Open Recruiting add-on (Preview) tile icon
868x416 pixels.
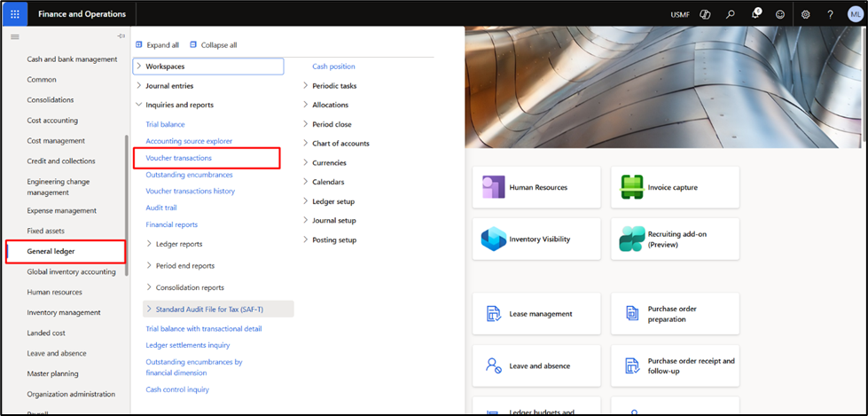click(x=632, y=239)
